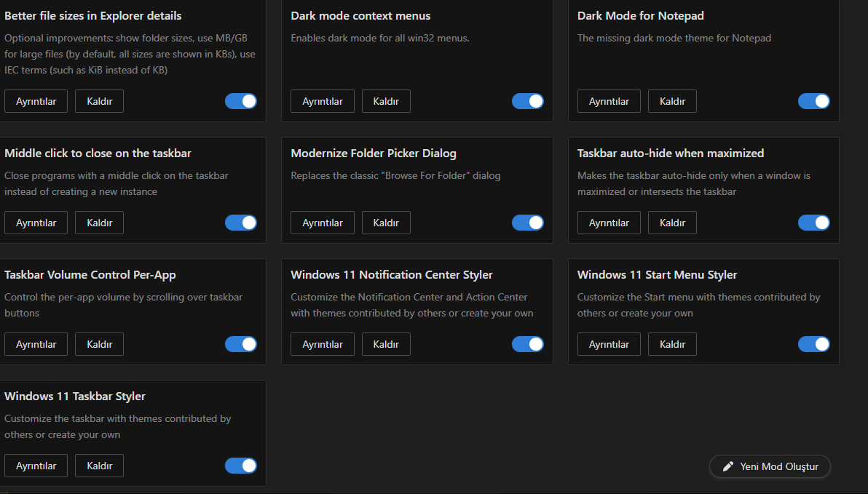Remove Windows 11 Start Menu Styler with Kaldır
The image size is (868, 494).
(673, 344)
